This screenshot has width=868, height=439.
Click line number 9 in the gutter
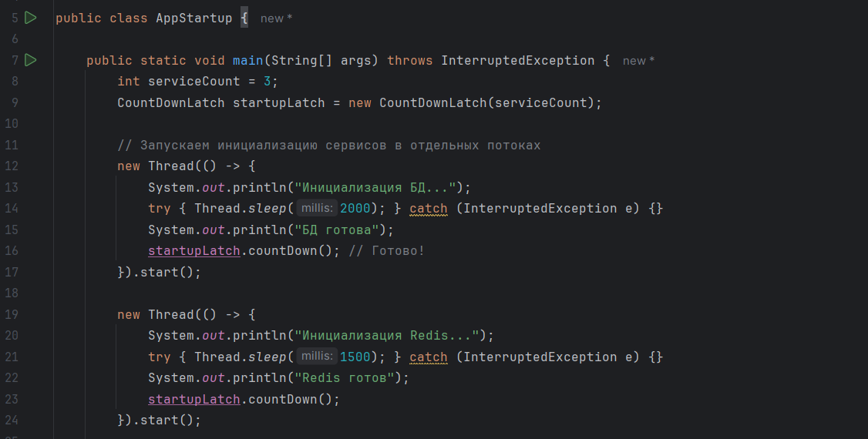point(15,103)
